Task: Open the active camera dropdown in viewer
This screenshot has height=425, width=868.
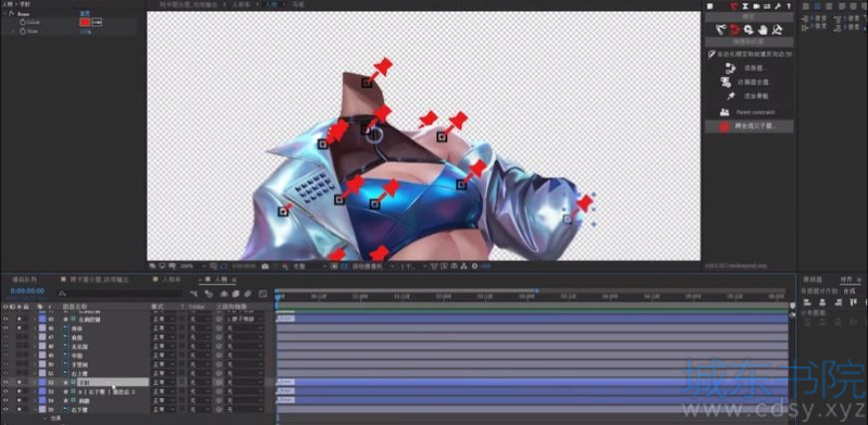Action: pyautogui.click(x=373, y=266)
